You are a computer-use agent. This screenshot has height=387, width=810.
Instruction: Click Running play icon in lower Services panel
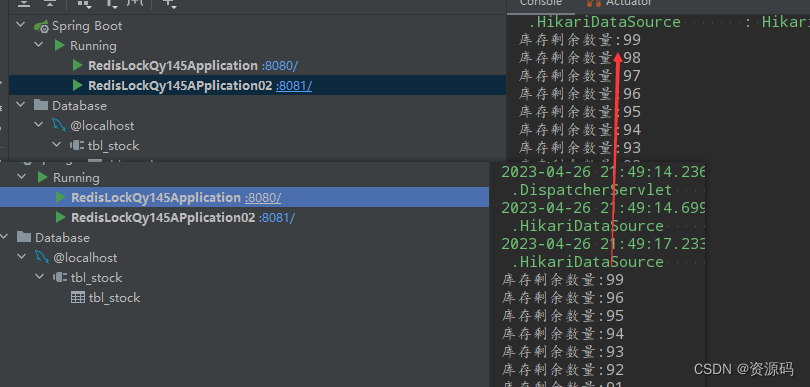pos(42,177)
